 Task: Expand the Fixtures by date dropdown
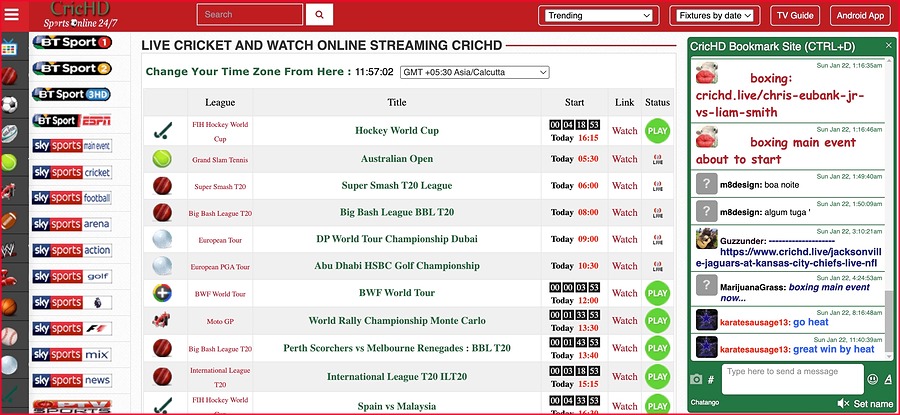click(x=715, y=15)
